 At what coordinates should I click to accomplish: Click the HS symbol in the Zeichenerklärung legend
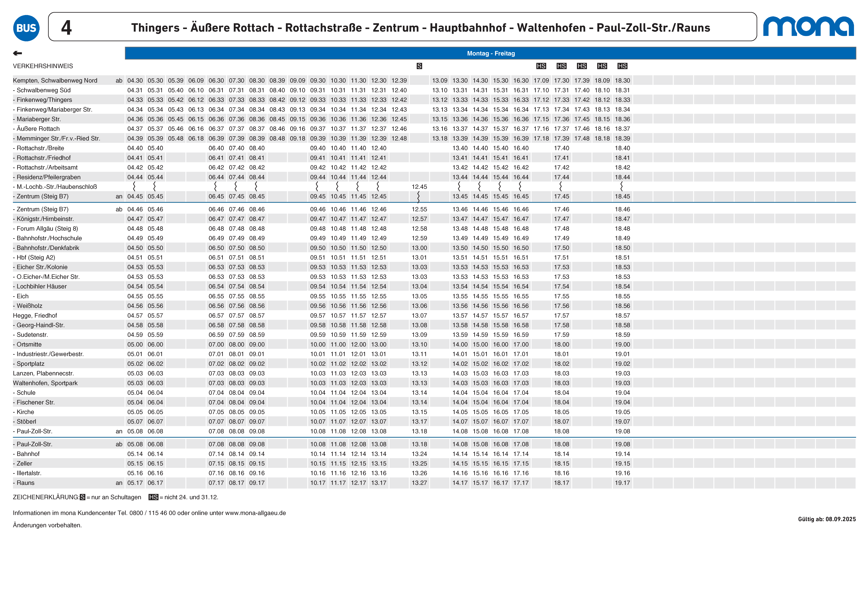(153, 497)
